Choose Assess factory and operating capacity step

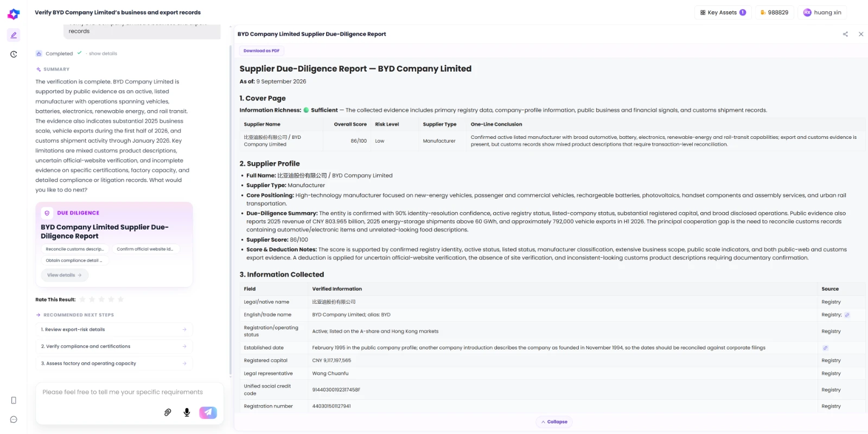click(x=114, y=363)
